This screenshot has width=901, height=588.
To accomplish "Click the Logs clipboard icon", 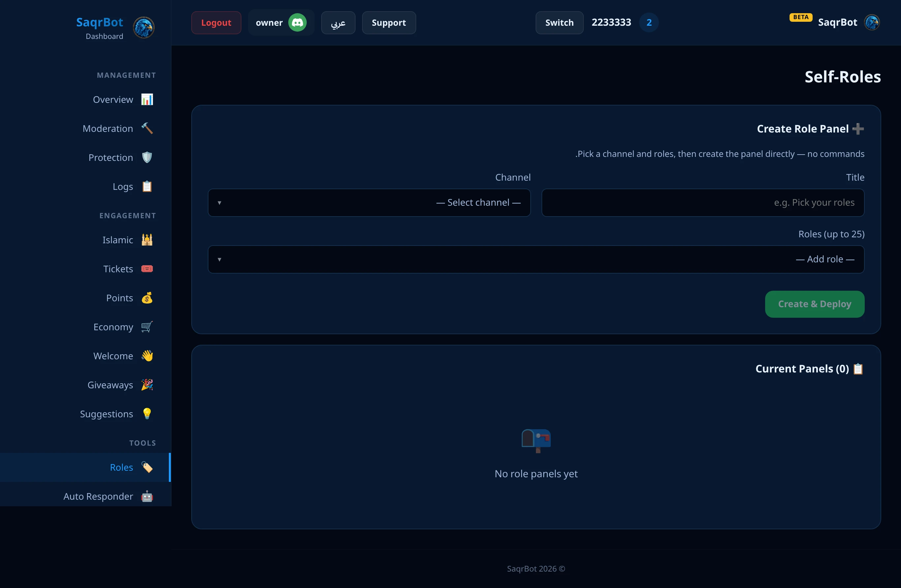I will coord(147,187).
